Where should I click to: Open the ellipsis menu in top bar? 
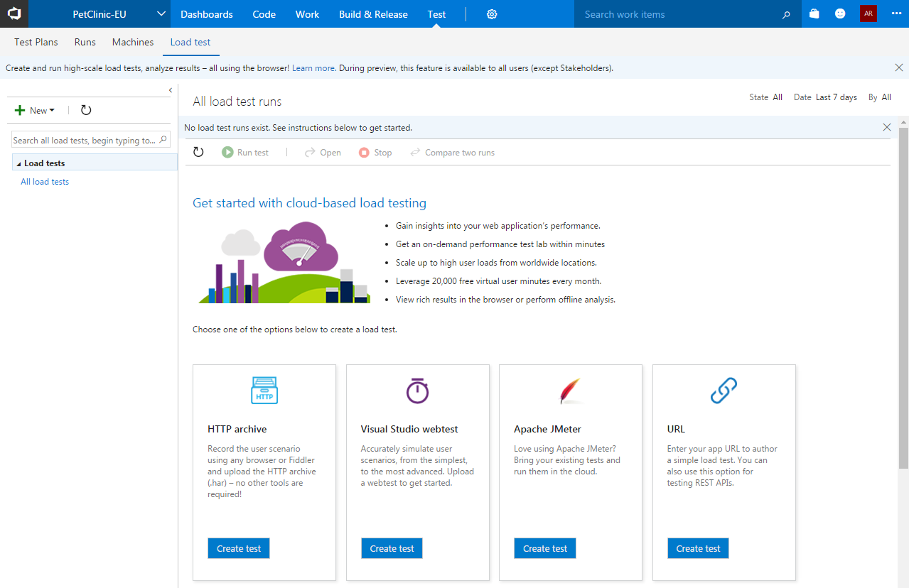tap(895, 13)
